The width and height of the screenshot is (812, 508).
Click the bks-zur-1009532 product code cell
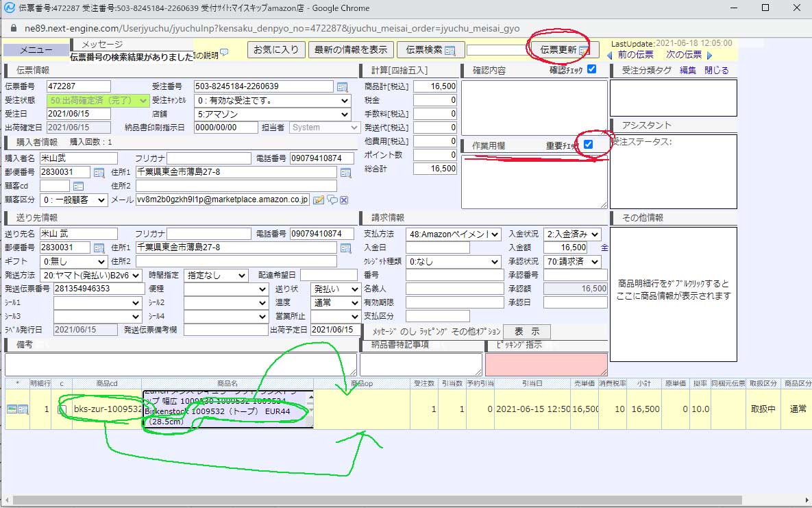coord(107,409)
